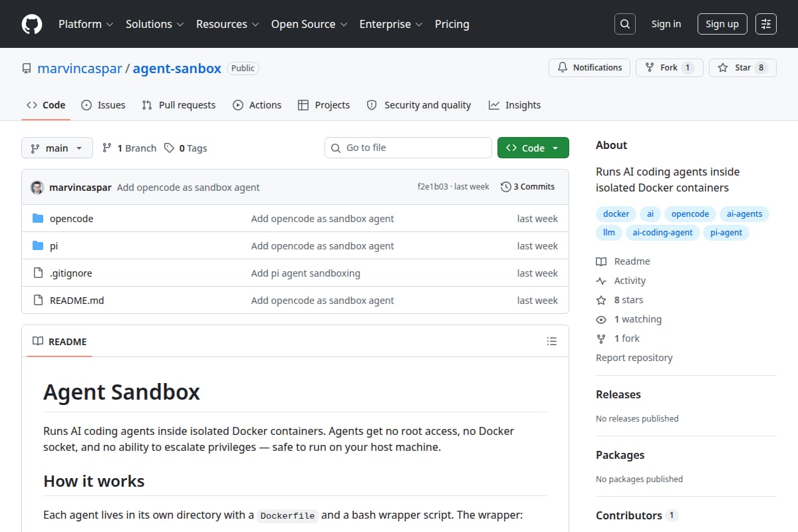Image resolution: width=798 pixels, height=532 pixels.
Task: Open the Security and quality tab
Action: [x=419, y=105]
